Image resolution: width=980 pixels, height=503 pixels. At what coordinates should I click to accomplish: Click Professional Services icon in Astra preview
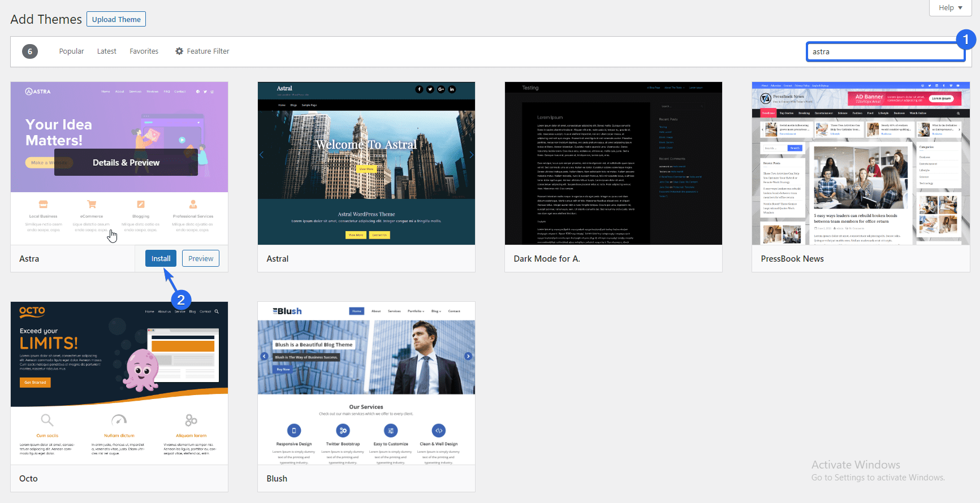(x=193, y=204)
